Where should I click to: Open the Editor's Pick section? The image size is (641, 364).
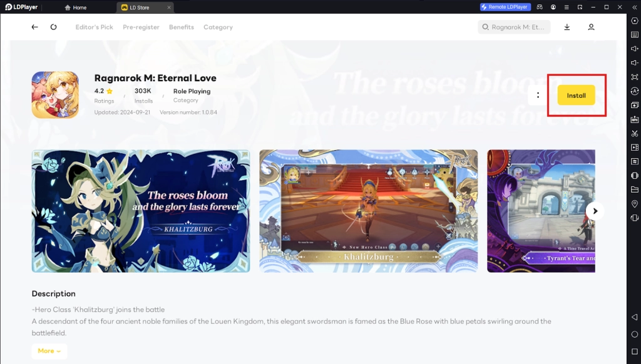[x=95, y=28]
